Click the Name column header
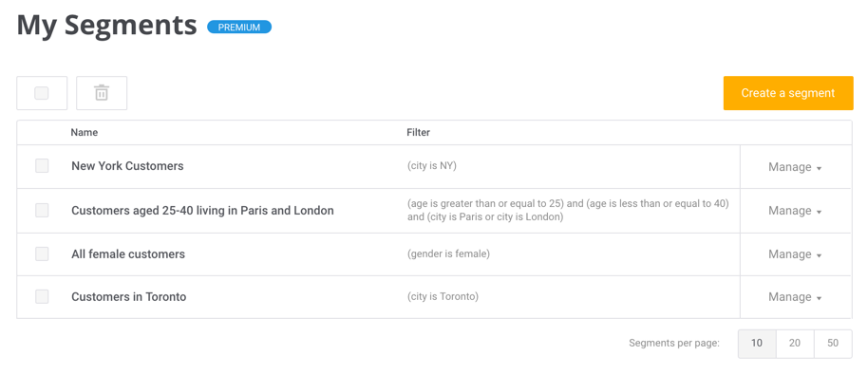The width and height of the screenshot is (868, 375). point(85,133)
